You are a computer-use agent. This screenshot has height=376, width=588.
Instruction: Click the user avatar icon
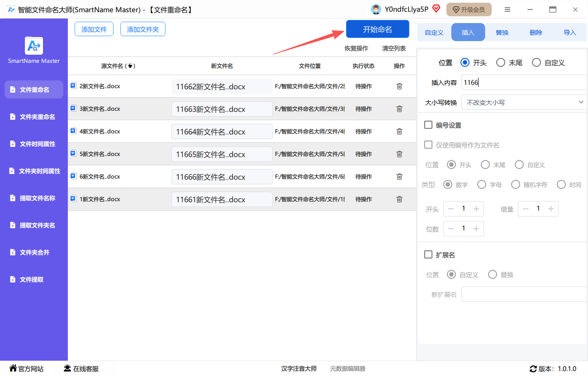(x=376, y=9)
